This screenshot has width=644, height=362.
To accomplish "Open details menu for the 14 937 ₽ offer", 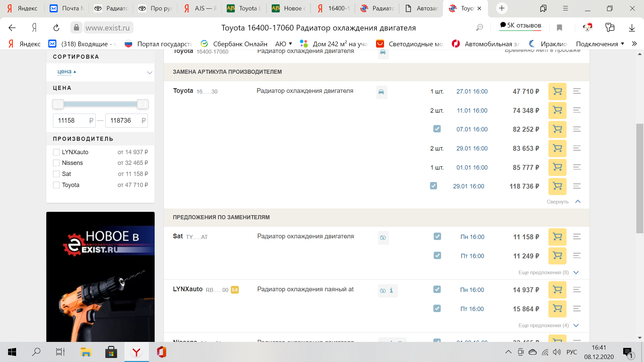I will (577, 290).
